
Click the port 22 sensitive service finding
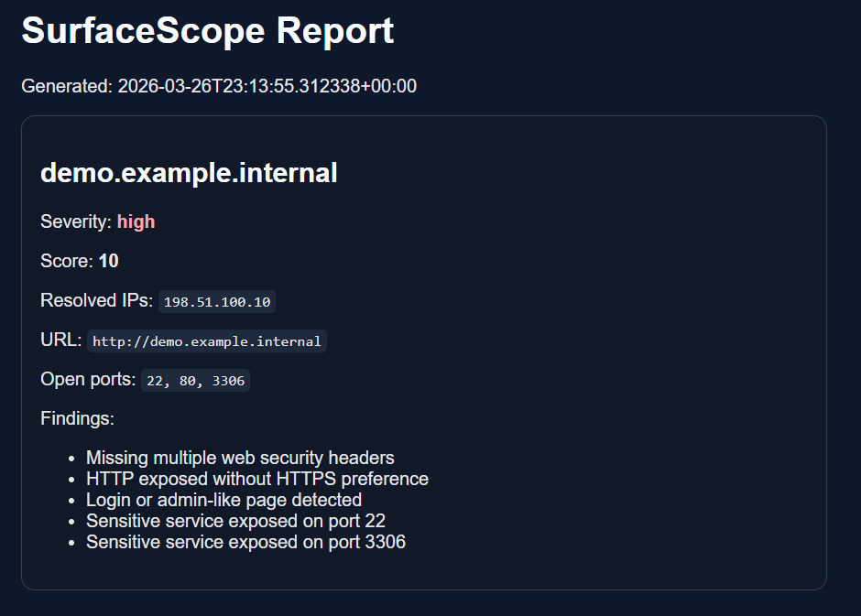coord(235,521)
